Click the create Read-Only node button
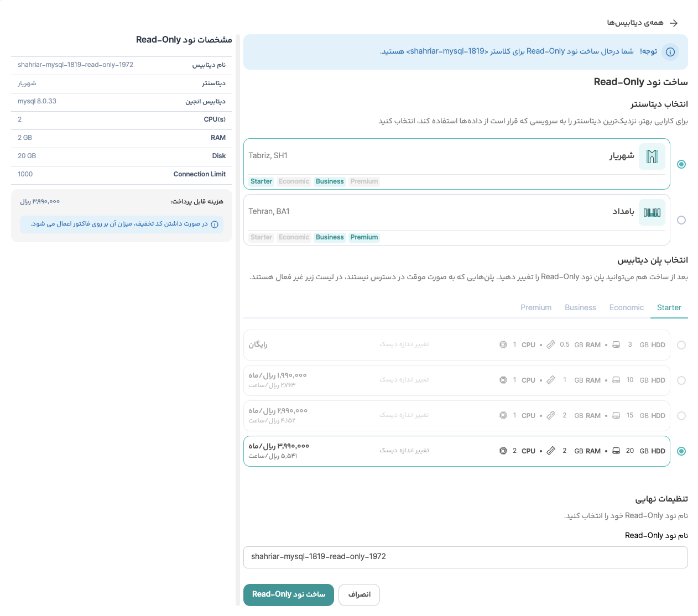 (289, 594)
